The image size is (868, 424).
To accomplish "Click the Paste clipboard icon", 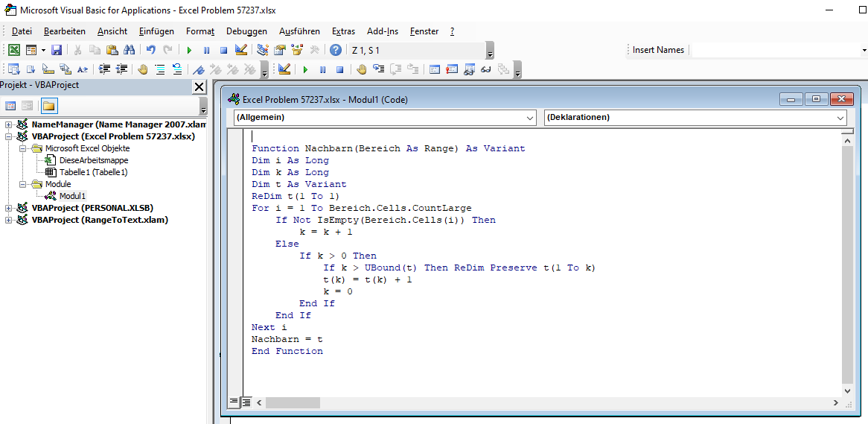I will (112, 51).
